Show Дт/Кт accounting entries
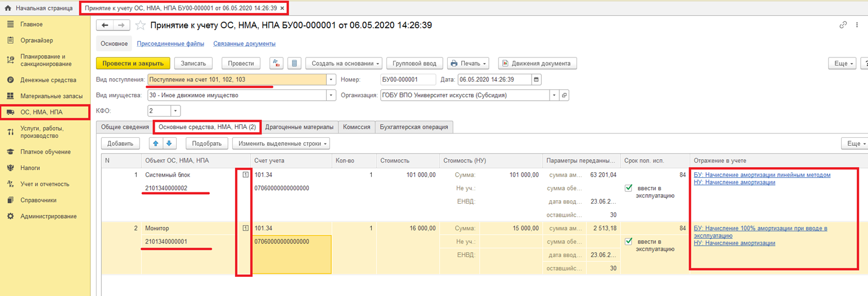The height and width of the screenshot is (296, 868). [x=277, y=64]
